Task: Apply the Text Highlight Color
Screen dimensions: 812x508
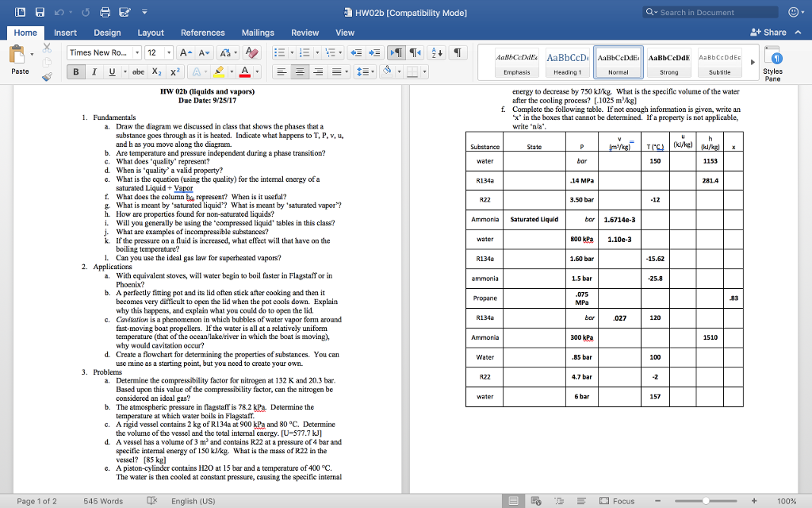Action: [x=220, y=72]
